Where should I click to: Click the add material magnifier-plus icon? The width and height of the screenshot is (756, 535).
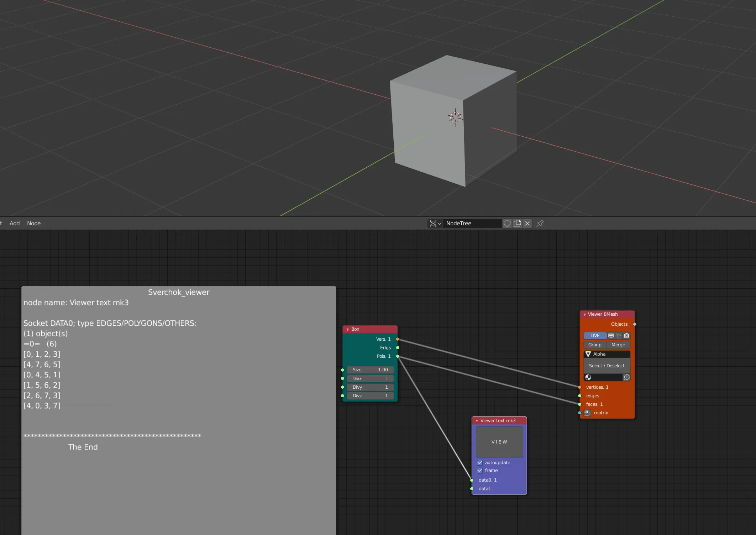[x=626, y=377]
